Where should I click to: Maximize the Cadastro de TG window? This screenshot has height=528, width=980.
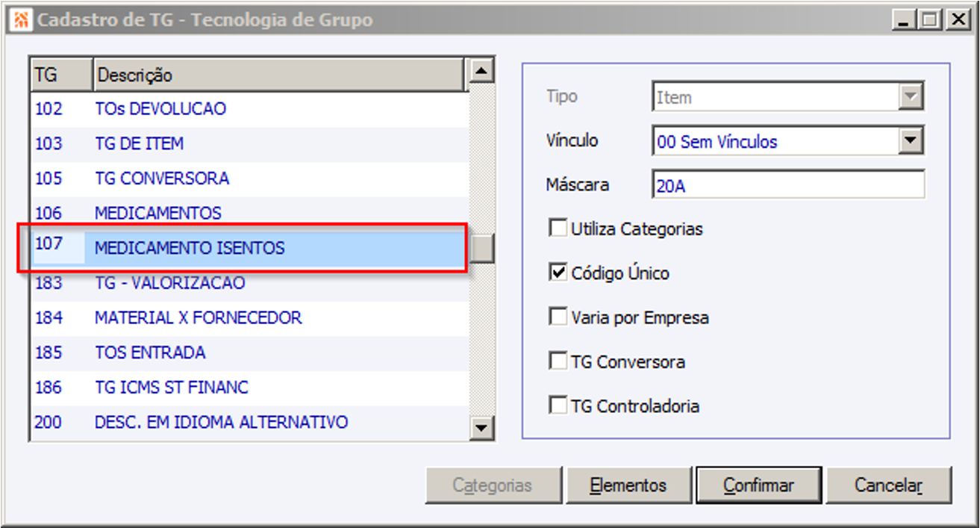point(930,20)
